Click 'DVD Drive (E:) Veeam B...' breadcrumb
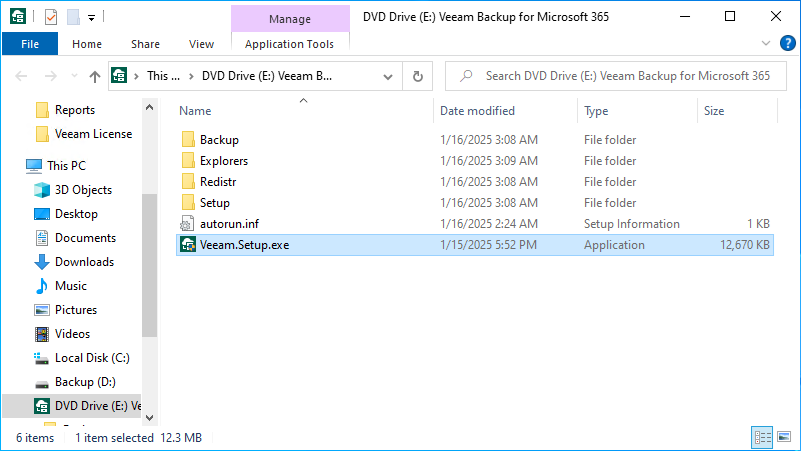 tap(267, 76)
